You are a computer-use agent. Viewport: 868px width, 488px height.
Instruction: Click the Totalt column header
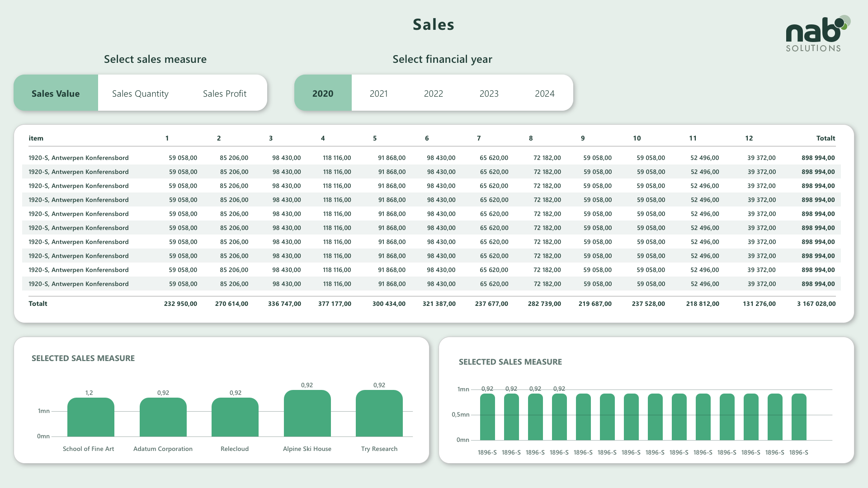(825, 138)
